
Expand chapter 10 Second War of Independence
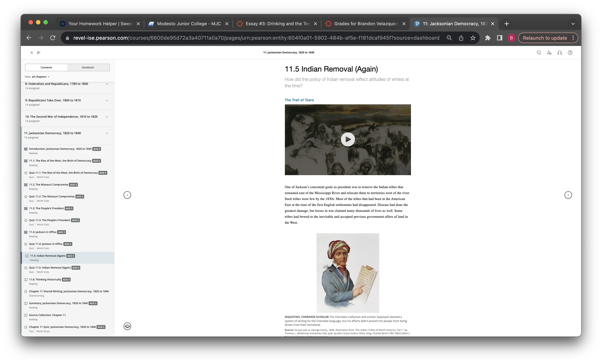(x=107, y=117)
